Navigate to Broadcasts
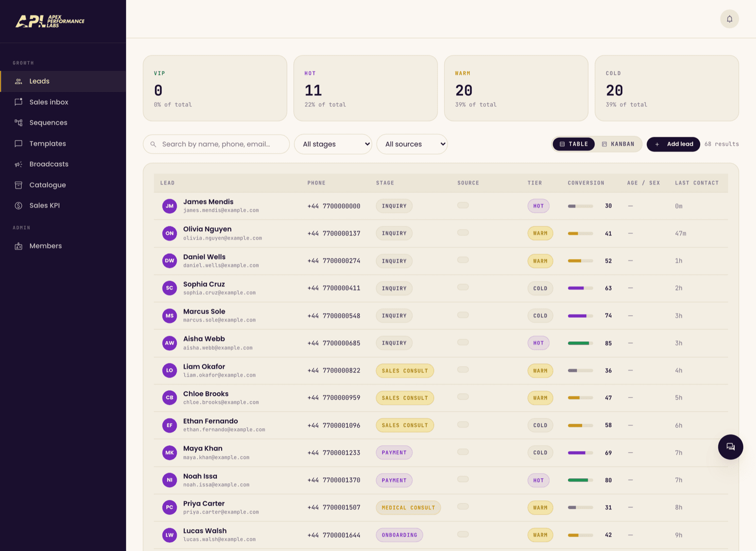This screenshot has width=756, height=551. (x=63, y=164)
